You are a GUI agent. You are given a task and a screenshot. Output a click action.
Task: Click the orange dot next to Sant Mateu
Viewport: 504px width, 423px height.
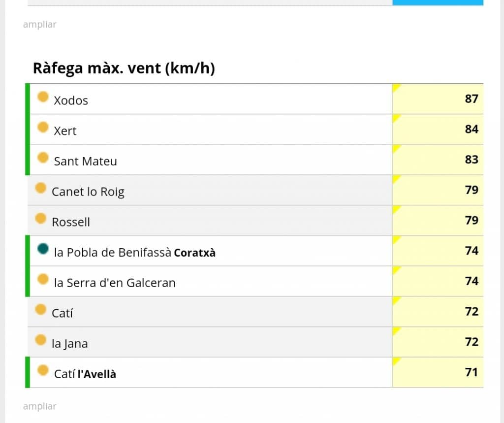(43, 158)
